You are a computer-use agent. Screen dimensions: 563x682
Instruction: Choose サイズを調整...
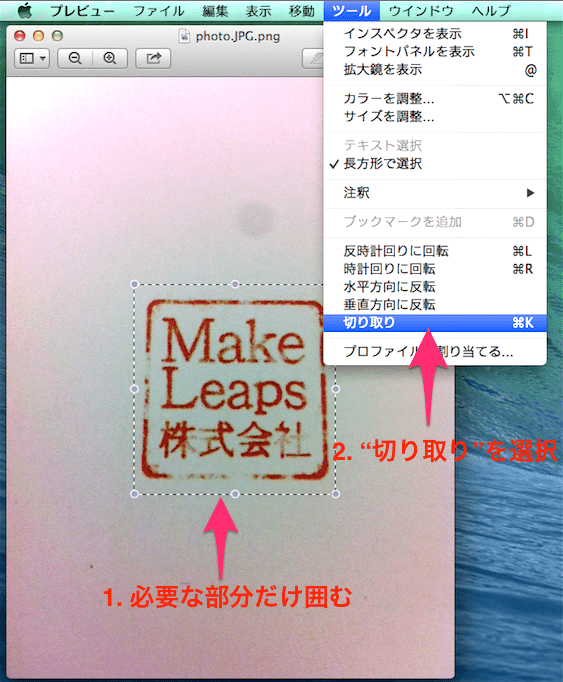[435, 117]
